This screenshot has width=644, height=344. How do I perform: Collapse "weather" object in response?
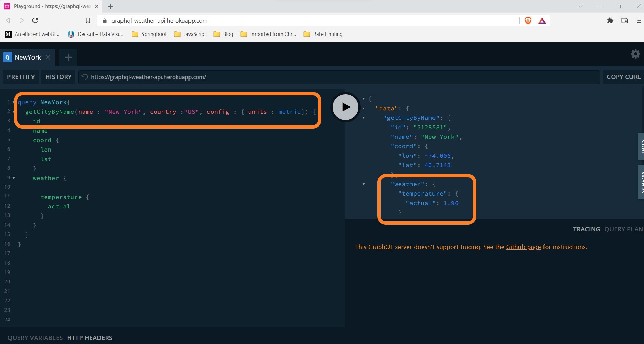pos(364,184)
